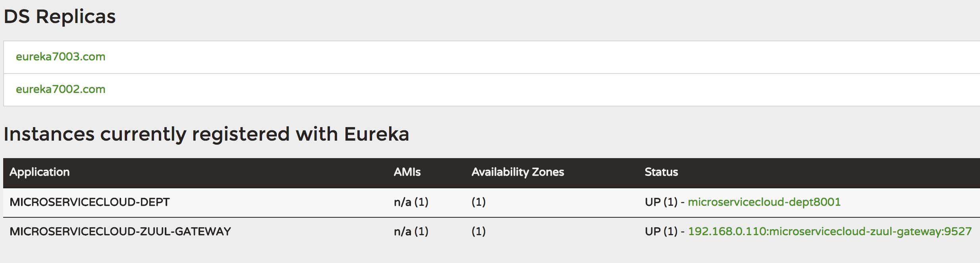Click the AMIs value for MICROSERVICECLOUD-DEPT
The image size is (980, 263).
coord(411,202)
